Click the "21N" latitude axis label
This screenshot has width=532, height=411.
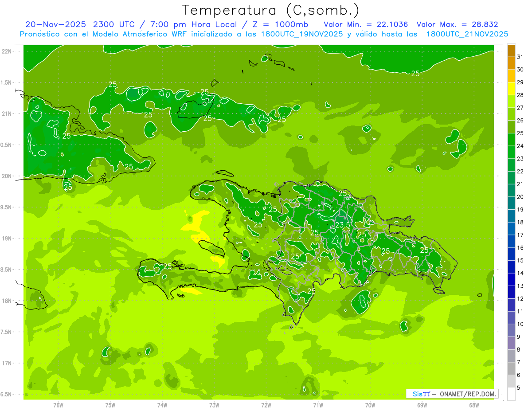click(7, 114)
